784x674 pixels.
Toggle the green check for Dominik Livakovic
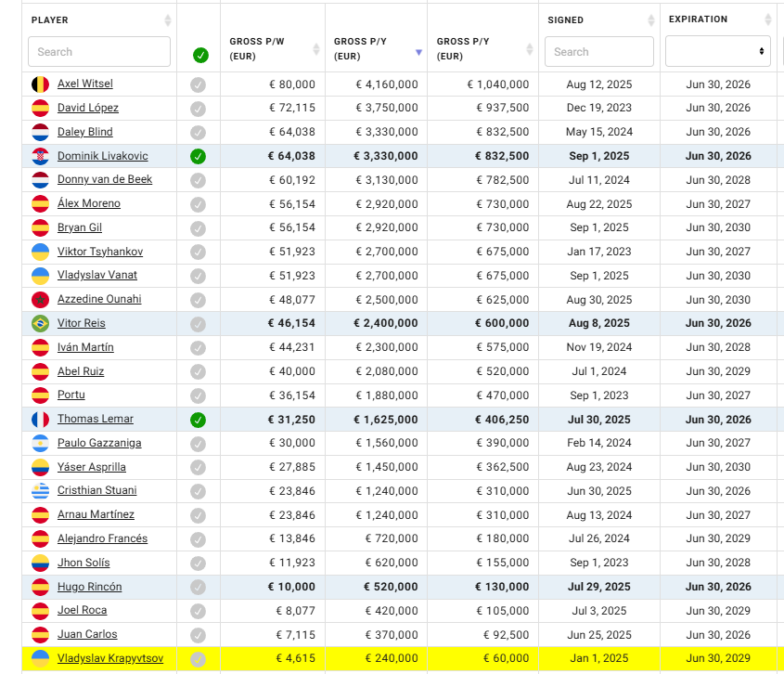(x=199, y=156)
